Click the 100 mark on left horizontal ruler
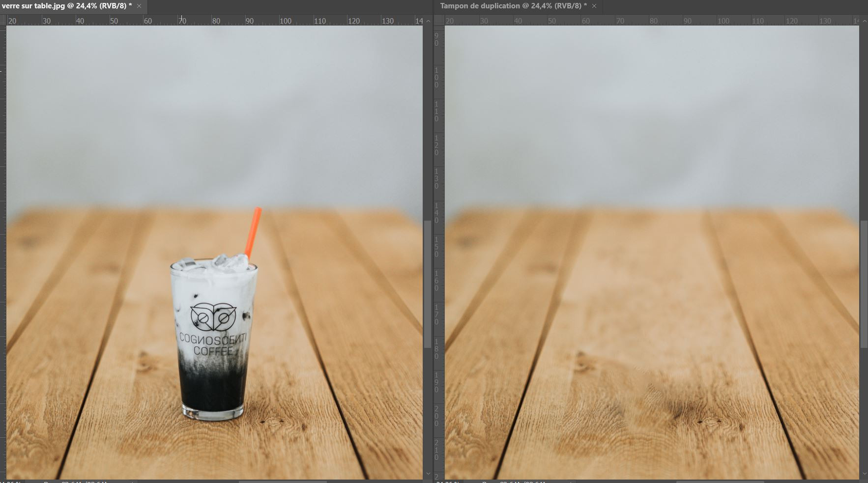This screenshot has width=868, height=483. pyautogui.click(x=285, y=21)
